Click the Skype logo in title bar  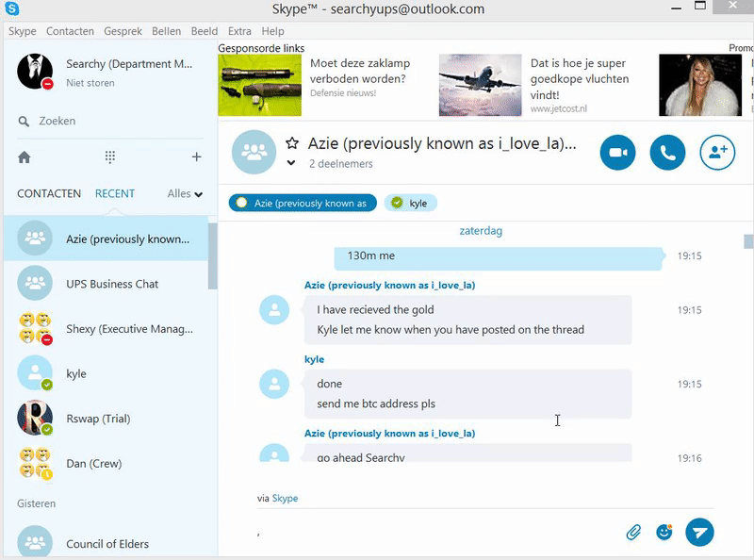[11, 8]
